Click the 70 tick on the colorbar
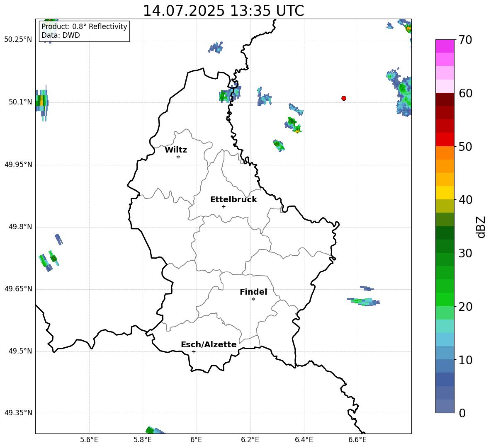This screenshot has width=491, height=448. [x=465, y=40]
